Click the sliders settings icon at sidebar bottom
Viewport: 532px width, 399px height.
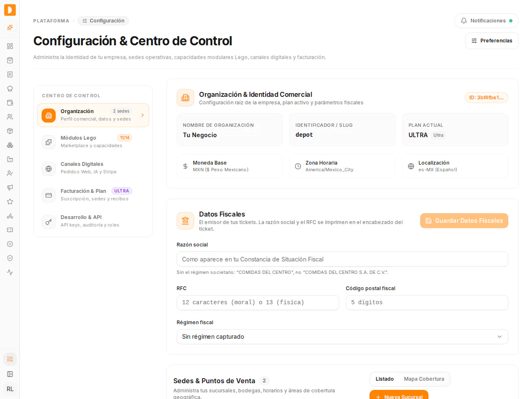(x=10, y=359)
